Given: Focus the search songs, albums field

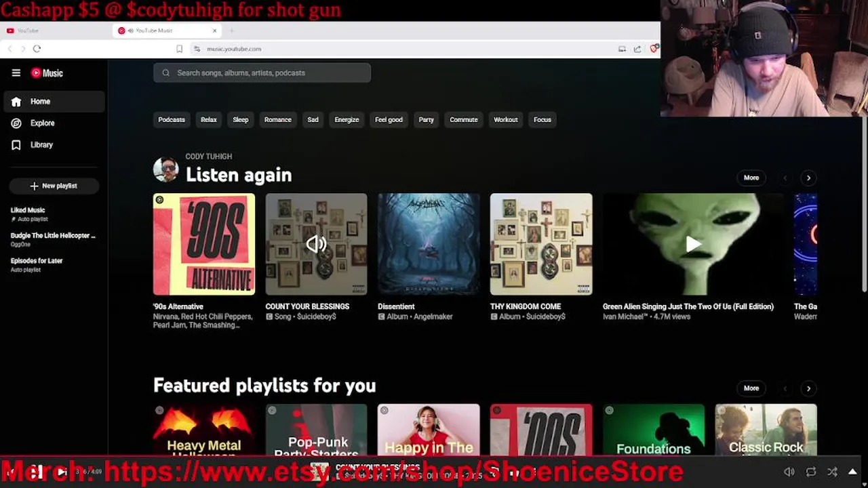Looking at the screenshot, I should [x=262, y=73].
